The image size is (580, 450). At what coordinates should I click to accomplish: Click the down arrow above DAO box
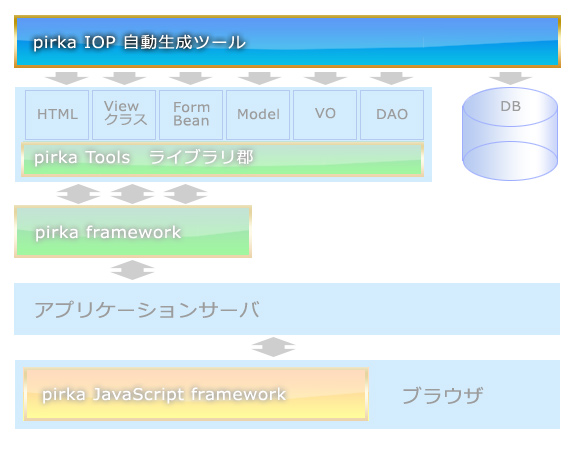click(x=391, y=78)
